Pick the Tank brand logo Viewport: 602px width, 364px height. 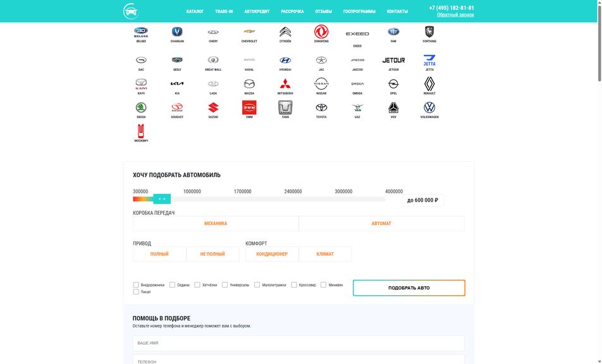click(x=285, y=107)
